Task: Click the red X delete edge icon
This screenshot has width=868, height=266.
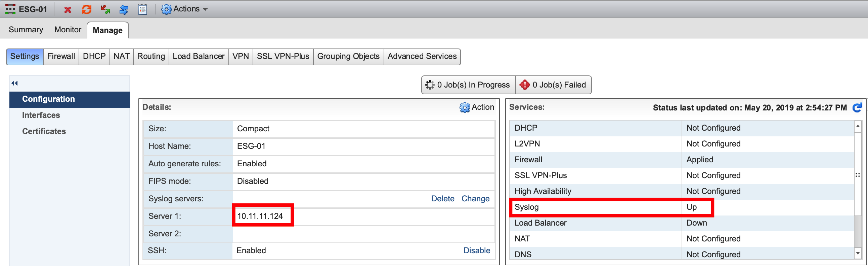Action: point(68,9)
